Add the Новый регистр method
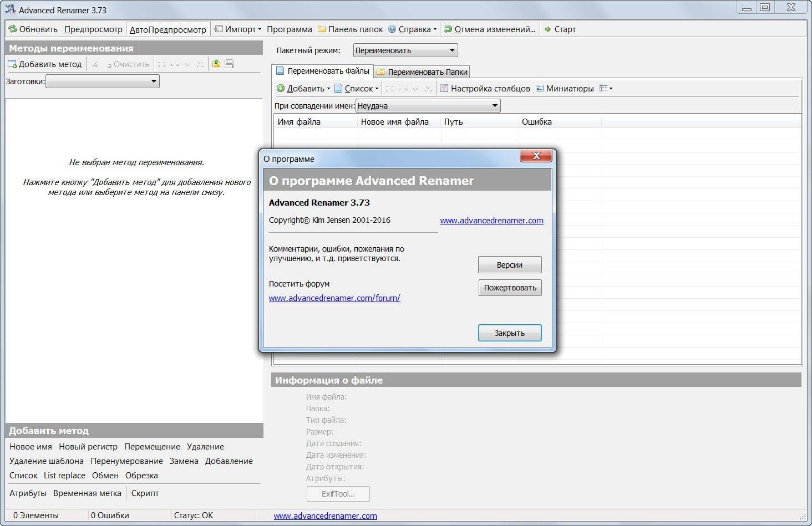This screenshot has height=526, width=812. (x=88, y=447)
